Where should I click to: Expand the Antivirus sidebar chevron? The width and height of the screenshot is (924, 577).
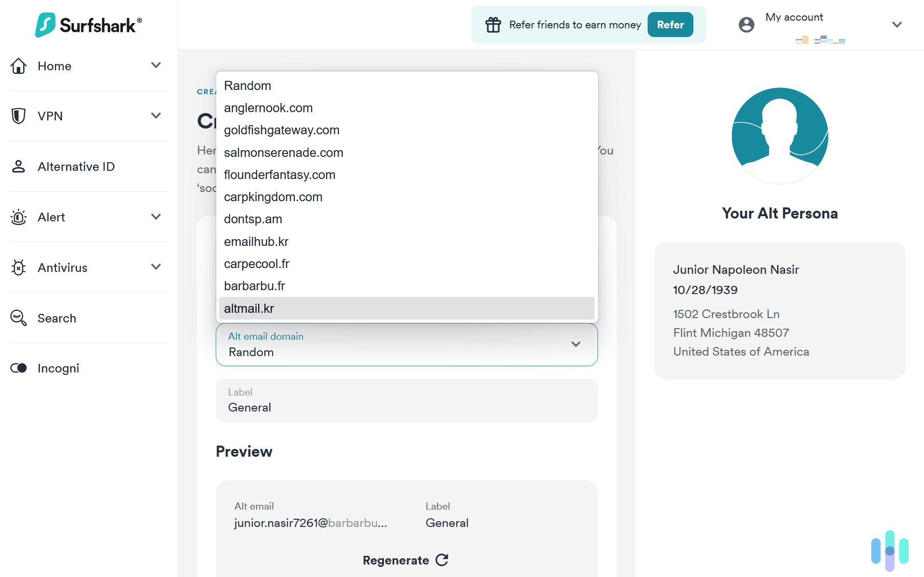click(156, 267)
